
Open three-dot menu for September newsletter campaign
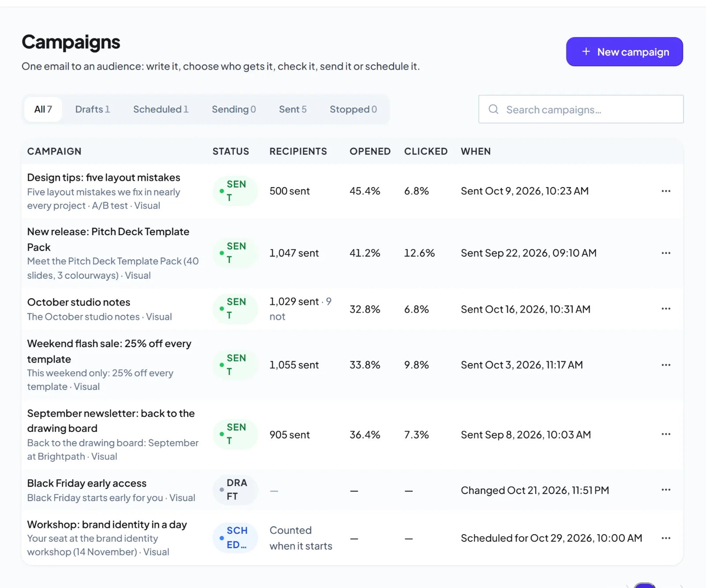(x=666, y=434)
